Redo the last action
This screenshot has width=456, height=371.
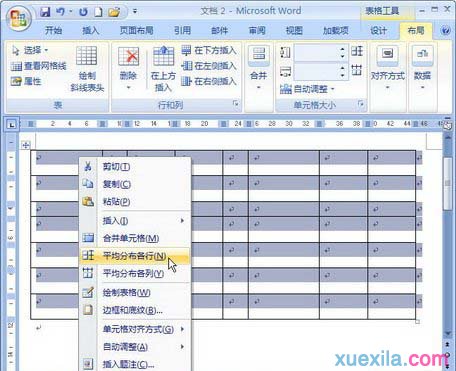pyautogui.click(x=83, y=12)
